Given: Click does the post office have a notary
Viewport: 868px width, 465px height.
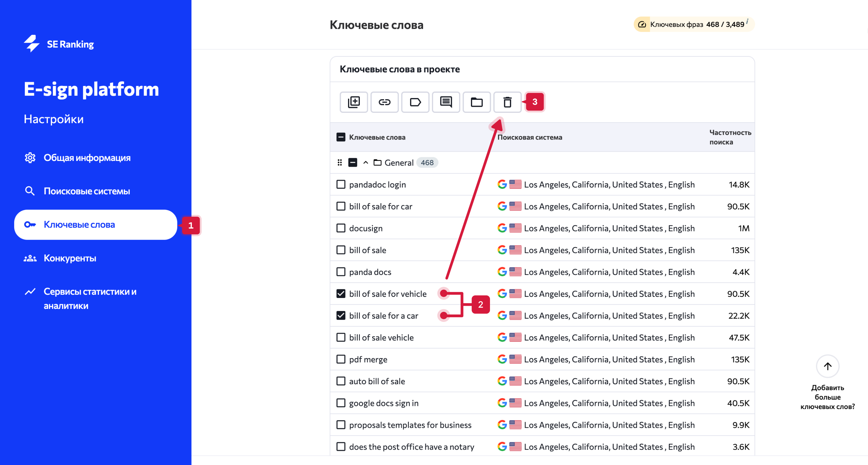Looking at the screenshot, I should [x=411, y=447].
